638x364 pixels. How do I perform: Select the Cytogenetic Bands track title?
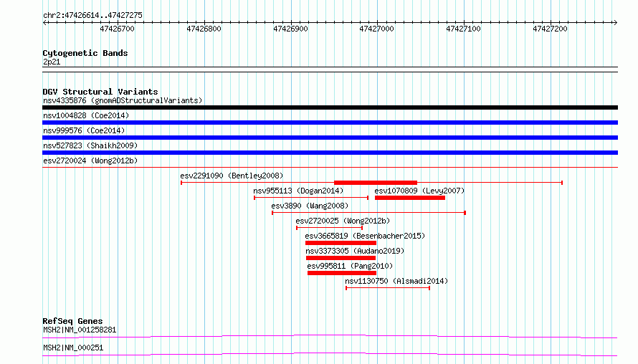pyautogui.click(x=85, y=53)
